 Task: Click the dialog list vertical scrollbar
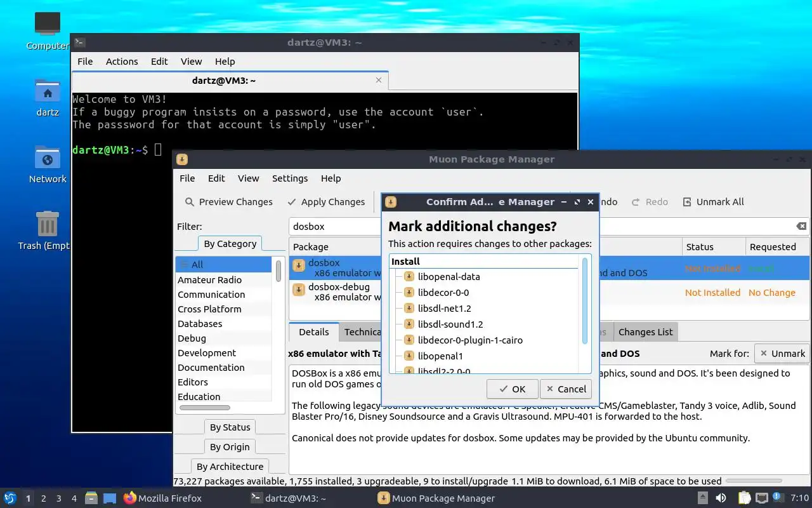click(585, 301)
